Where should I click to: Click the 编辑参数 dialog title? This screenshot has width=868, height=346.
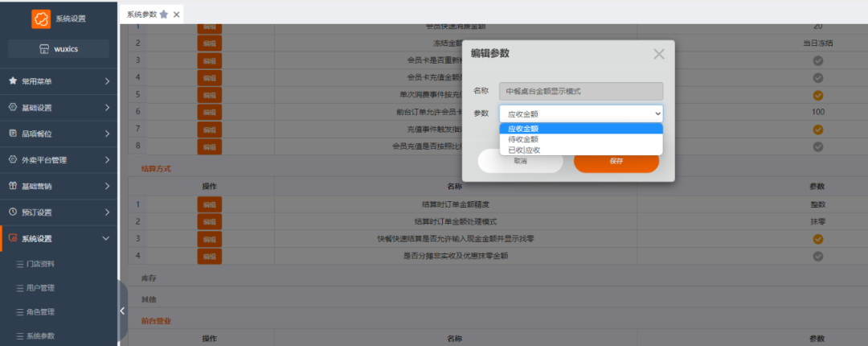tap(490, 53)
